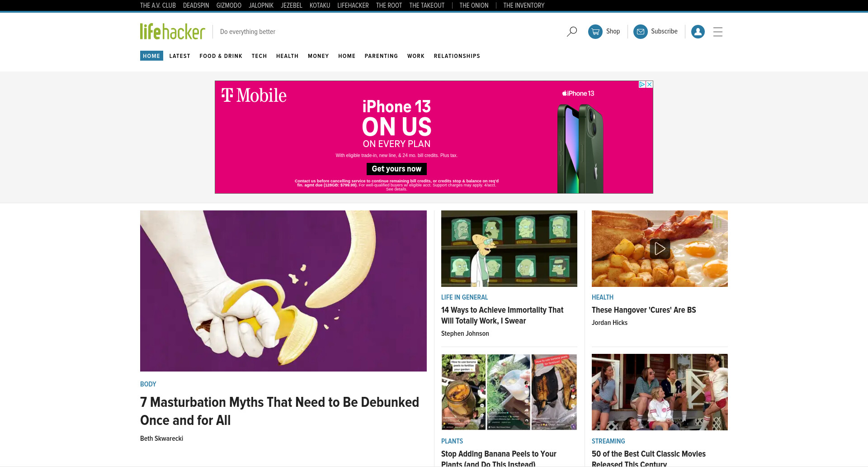The image size is (868, 467).
Task: Open the WORK section
Action: click(x=416, y=56)
